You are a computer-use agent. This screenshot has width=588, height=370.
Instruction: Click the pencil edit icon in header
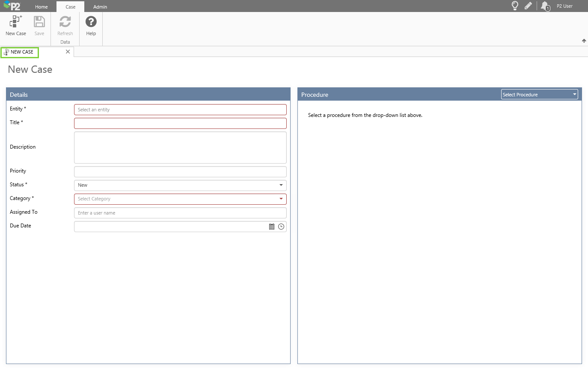tap(528, 6)
